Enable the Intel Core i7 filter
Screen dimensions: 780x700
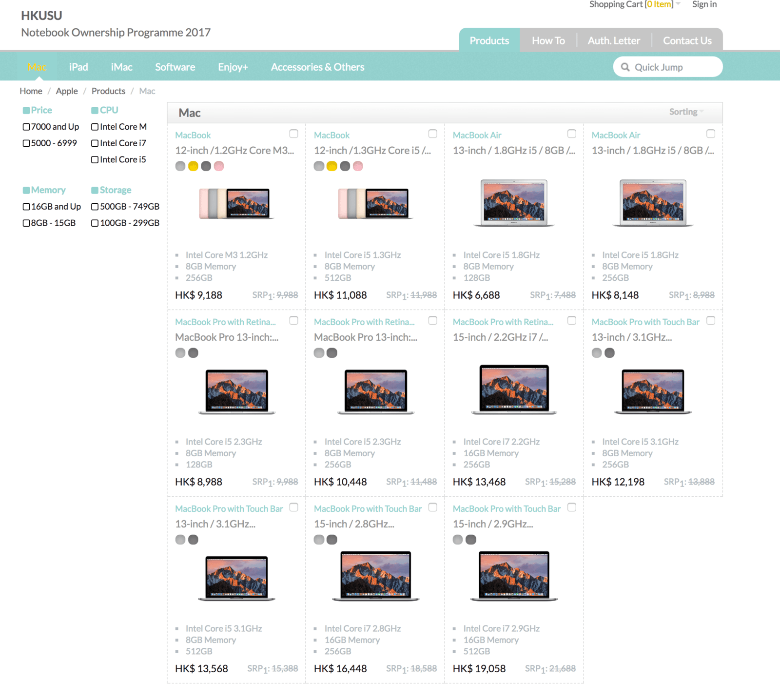click(95, 143)
